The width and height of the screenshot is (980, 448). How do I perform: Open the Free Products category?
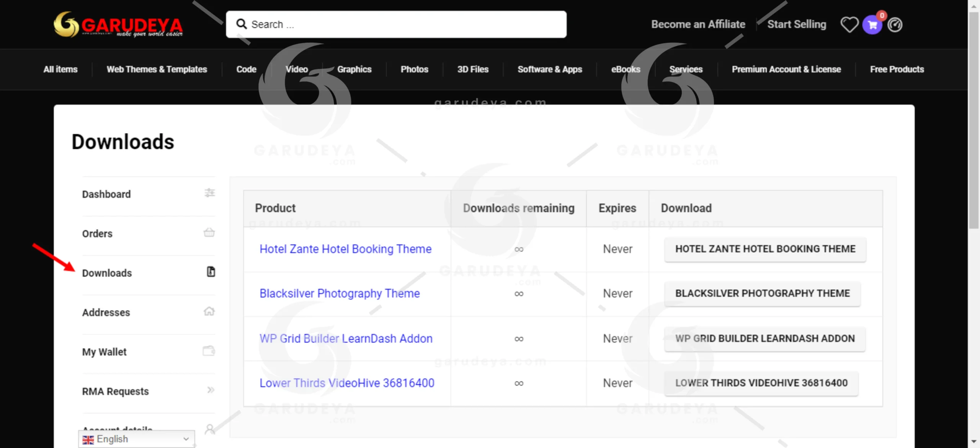click(897, 69)
